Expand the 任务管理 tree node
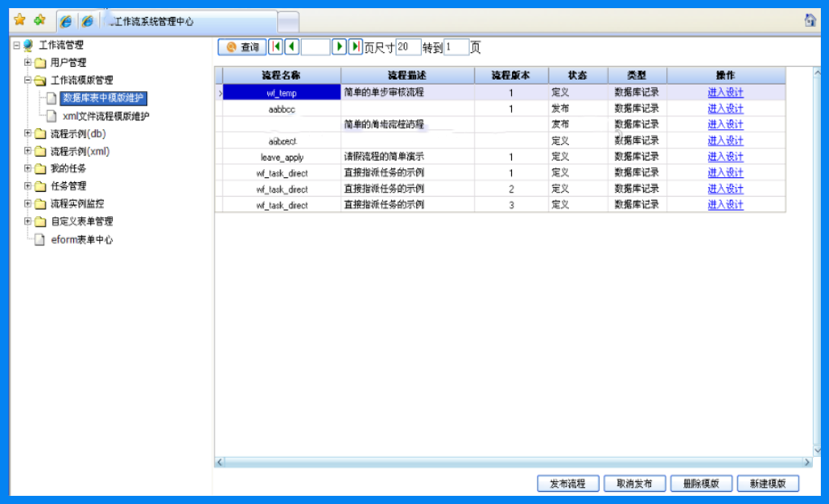 tap(28, 185)
